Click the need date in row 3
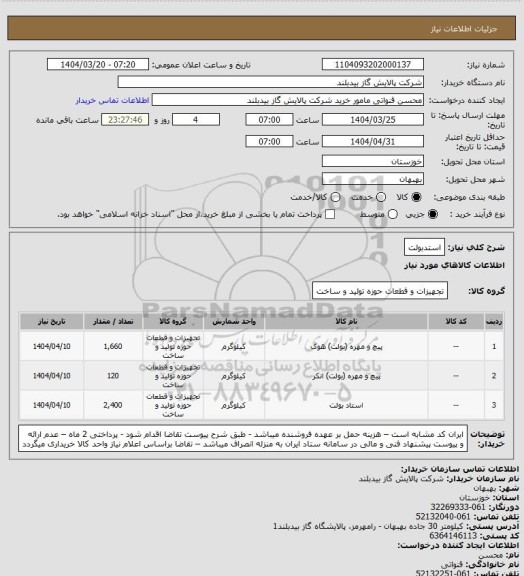 click(x=51, y=405)
